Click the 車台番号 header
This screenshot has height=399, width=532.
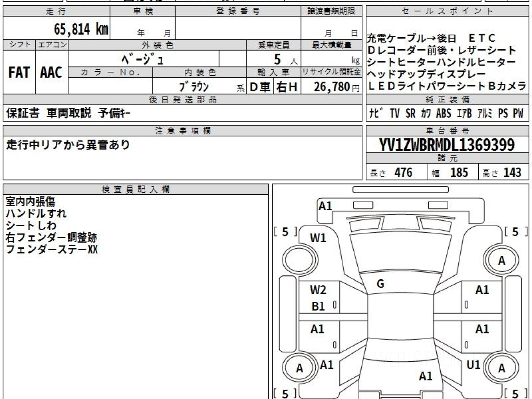[x=447, y=130]
